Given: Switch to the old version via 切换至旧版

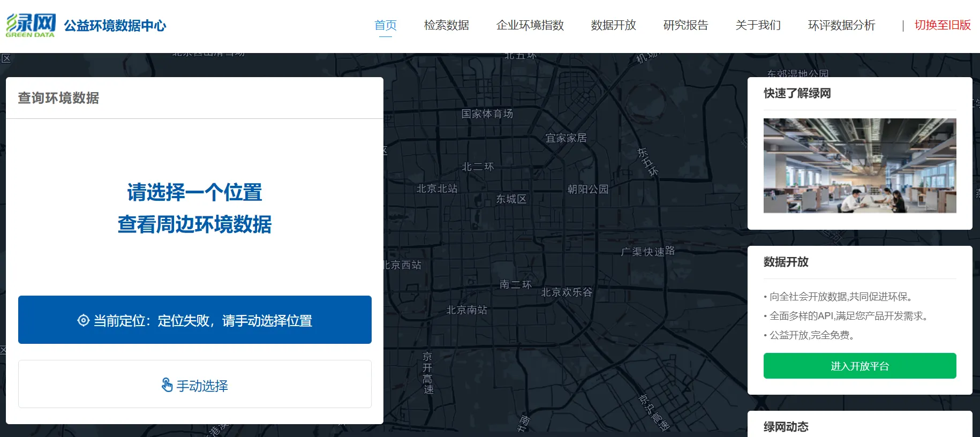Looking at the screenshot, I should click(x=942, y=25).
